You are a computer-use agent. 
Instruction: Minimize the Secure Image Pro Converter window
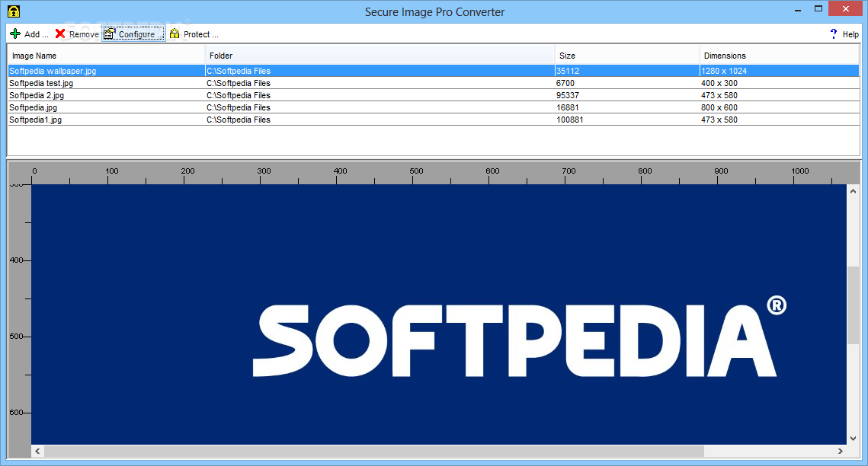(x=798, y=9)
